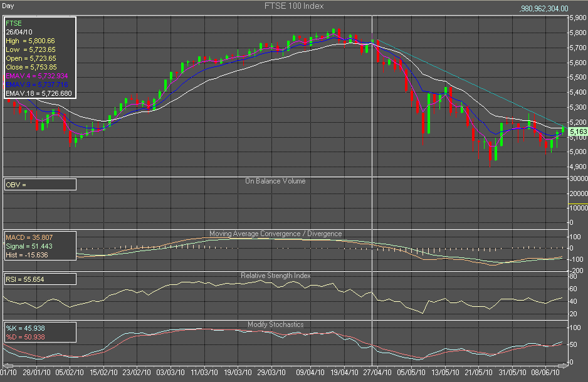Click the "Relative Strength Index" panel title
588x382 pixels.
(x=276, y=276)
